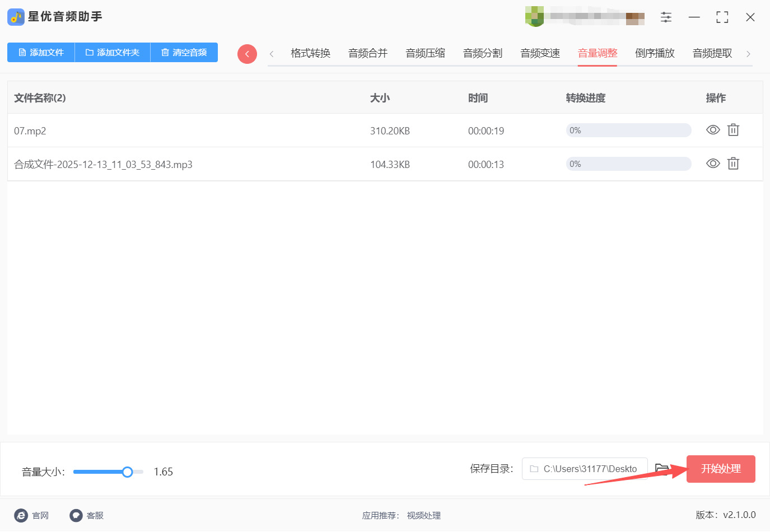Open 客服 customer service chat
770x532 pixels.
(x=87, y=515)
